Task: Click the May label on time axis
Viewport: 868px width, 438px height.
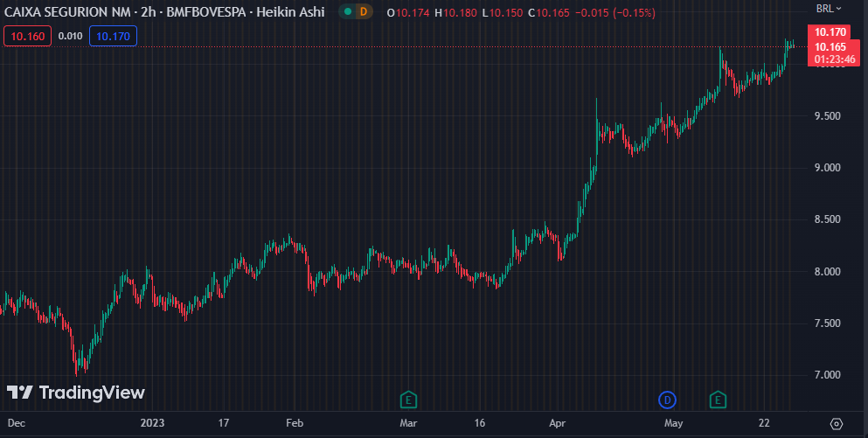Action: [x=673, y=423]
